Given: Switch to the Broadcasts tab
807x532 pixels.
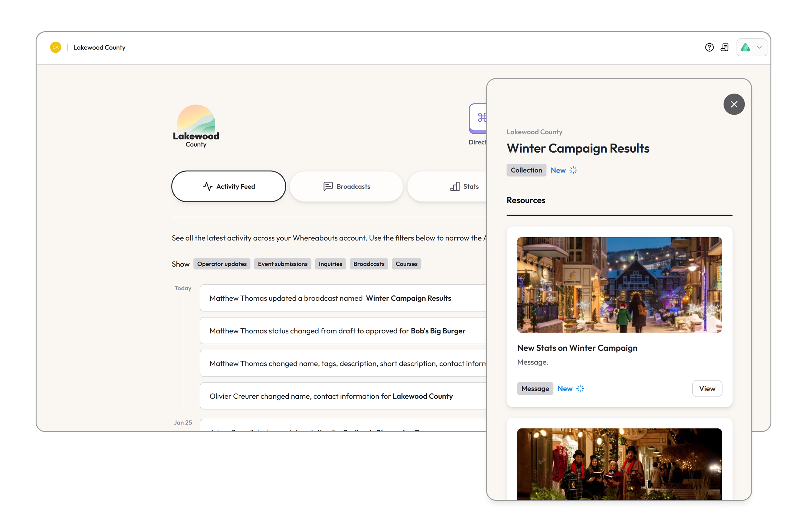Looking at the screenshot, I should pyautogui.click(x=346, y=187).
